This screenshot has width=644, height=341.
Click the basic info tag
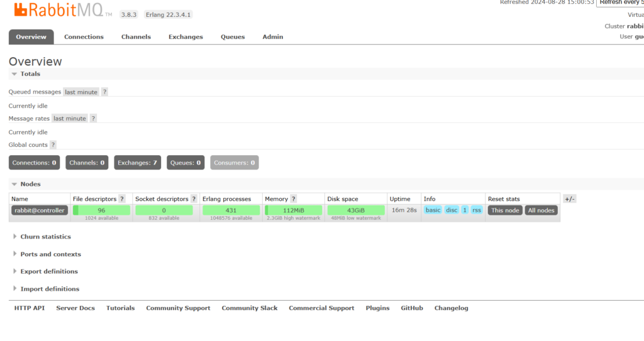click(x=433, y=210)
